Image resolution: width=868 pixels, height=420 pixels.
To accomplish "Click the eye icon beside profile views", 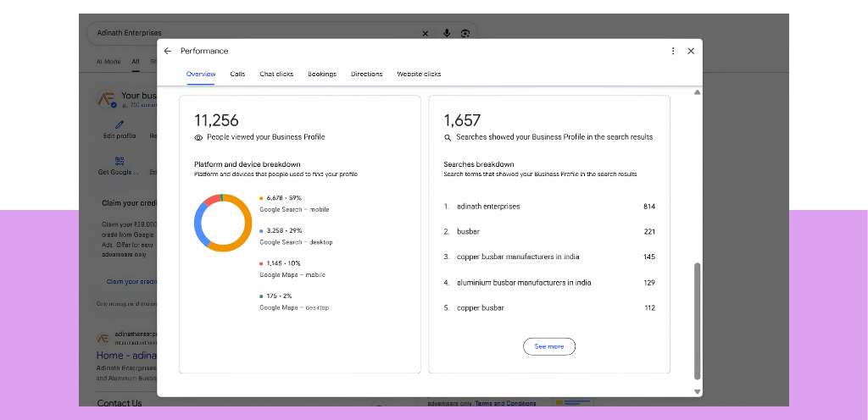I will click(x=198, y=138).
